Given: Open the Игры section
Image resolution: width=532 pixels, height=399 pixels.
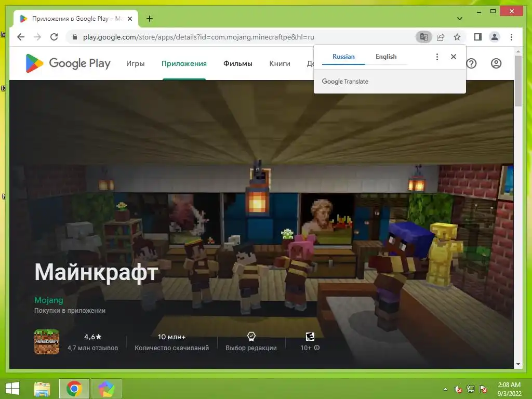Looking at the screenshot, I should click(x=136, y=64).
